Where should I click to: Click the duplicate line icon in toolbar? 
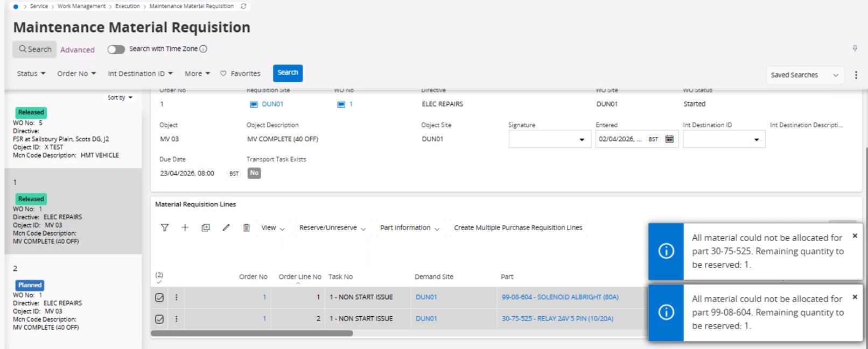coord(206,227)
